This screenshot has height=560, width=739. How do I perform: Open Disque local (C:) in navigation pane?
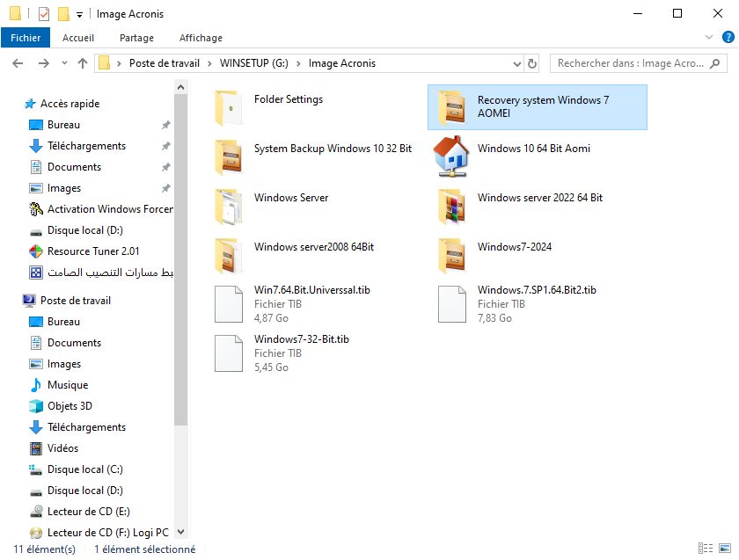[x=84, y=469]
